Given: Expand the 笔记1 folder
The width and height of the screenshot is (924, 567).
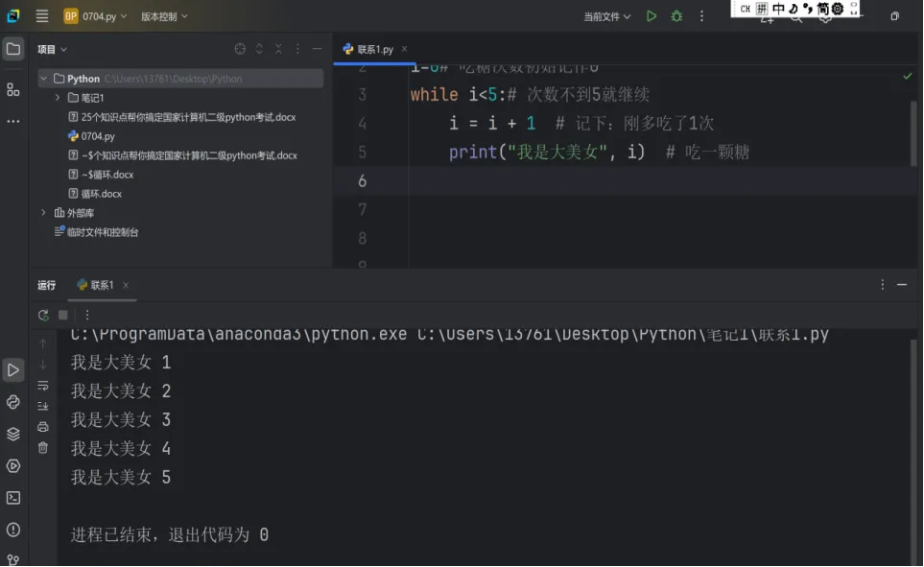Looking at the screenshot, I should [x=58, y=97].
